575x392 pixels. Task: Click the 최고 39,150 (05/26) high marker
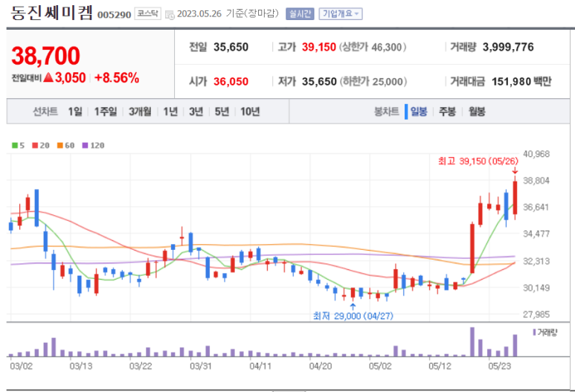point(478,161)
